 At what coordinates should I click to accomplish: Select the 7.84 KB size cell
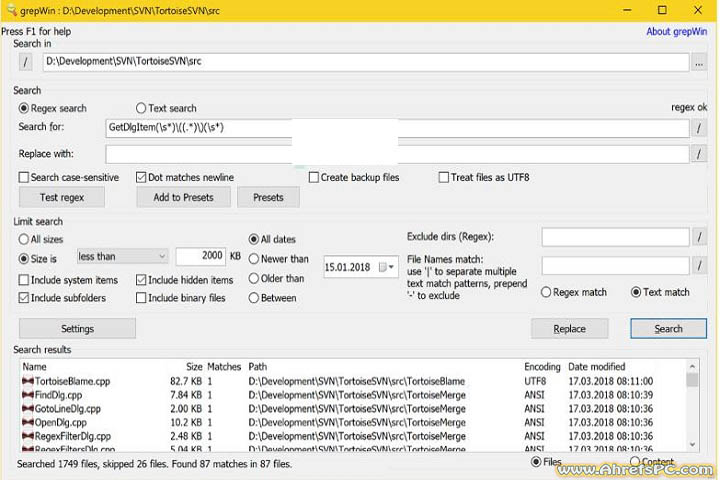click(x=186, y=395)
